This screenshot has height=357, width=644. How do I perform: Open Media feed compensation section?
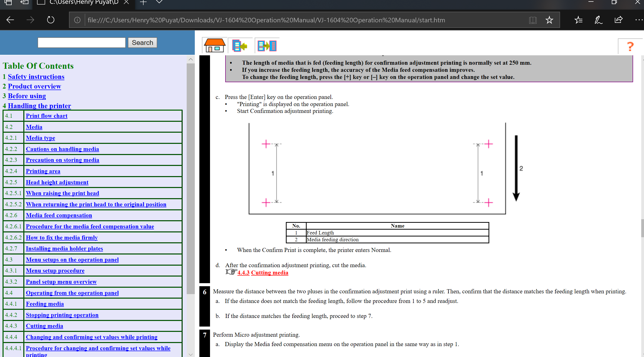click(x=59, y=215)
